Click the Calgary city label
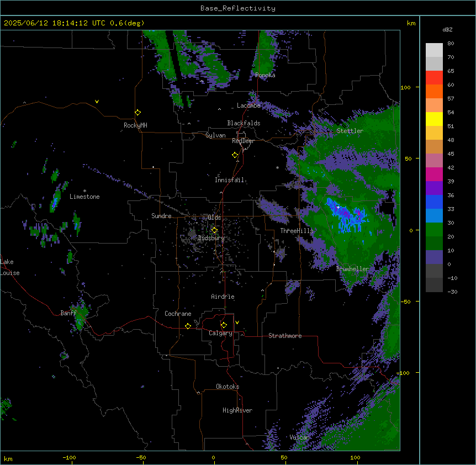Screen dimensions: 476x465 click(220, 333)
